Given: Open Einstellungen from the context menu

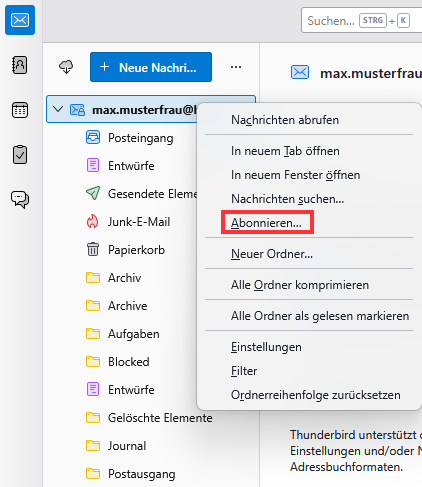Looking at the screenshot, I should pos(266,347).
